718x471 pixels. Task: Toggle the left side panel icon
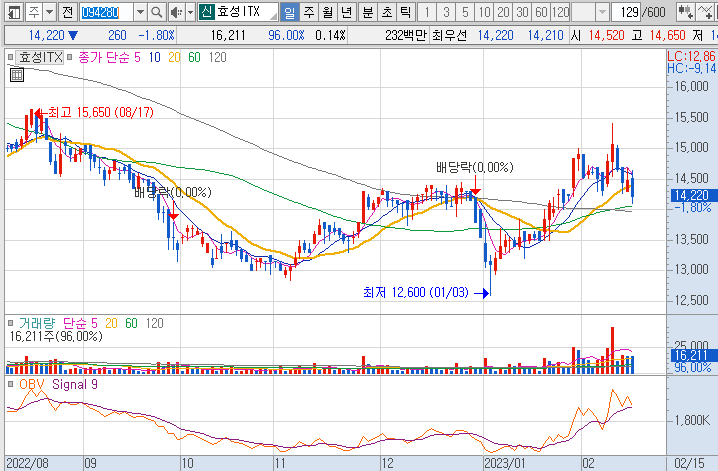pyautogui.click(x=14, y=12)
